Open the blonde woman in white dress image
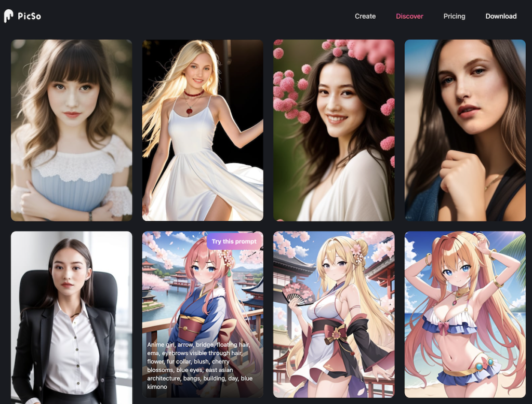 (203, 130)
